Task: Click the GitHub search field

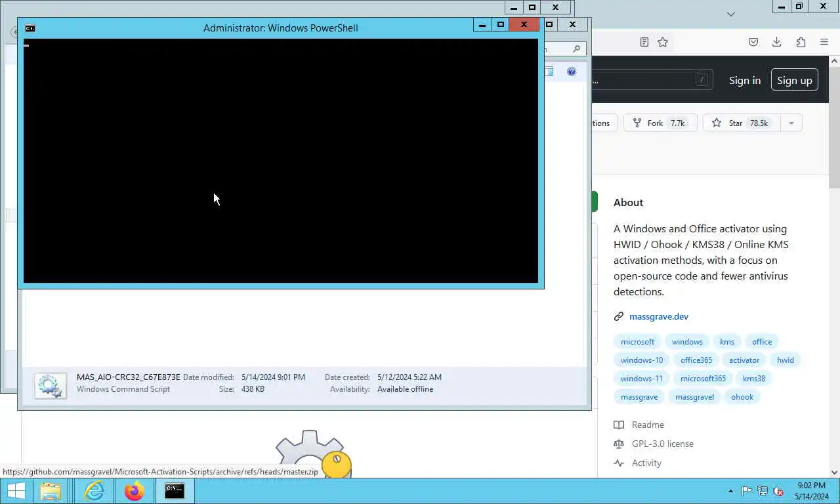Action: click(x=652, y=80)
